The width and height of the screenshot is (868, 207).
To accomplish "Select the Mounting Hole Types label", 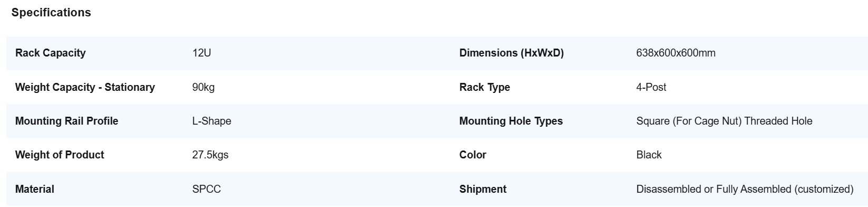I will 511,121.
